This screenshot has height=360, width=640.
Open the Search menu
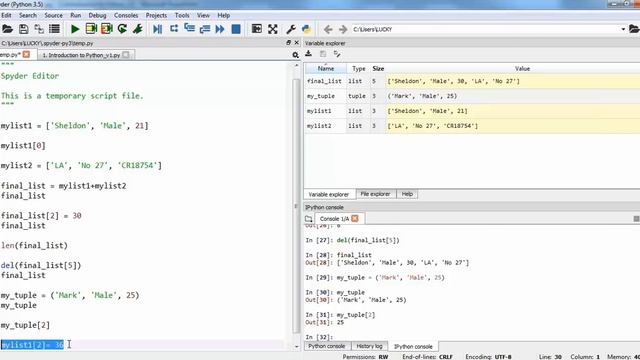tap(28, 15)
